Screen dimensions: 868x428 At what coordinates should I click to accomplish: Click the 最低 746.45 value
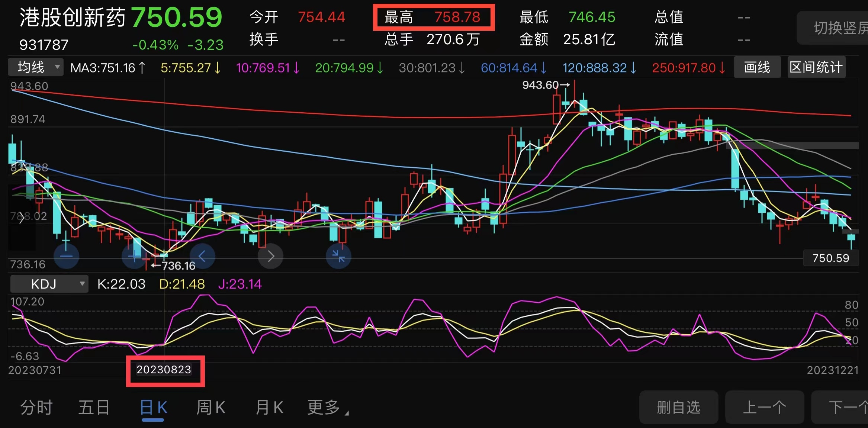pyautogui.click(x=592, y=17)
